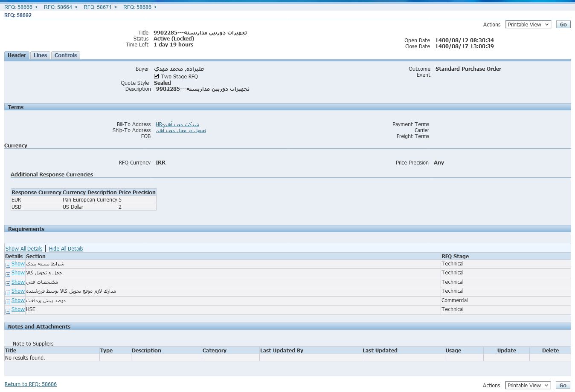This screenshot has height=392, width=575.
Task: Open breadcrumb RFQ: 58664
Action: coord(58,7)
